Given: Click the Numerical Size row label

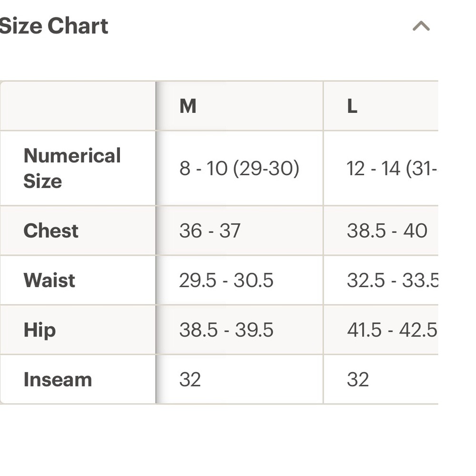Looking at the screenshot, I should click(72, 168).
